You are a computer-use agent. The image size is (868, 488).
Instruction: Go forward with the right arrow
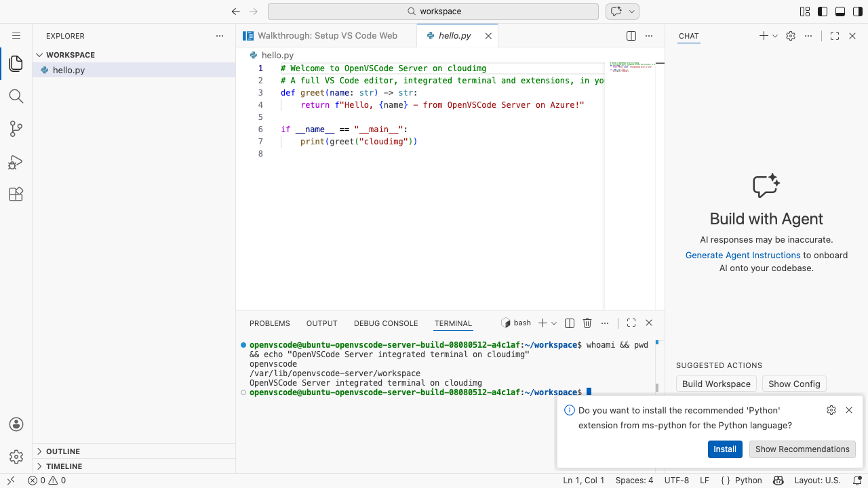coord(254,12)
